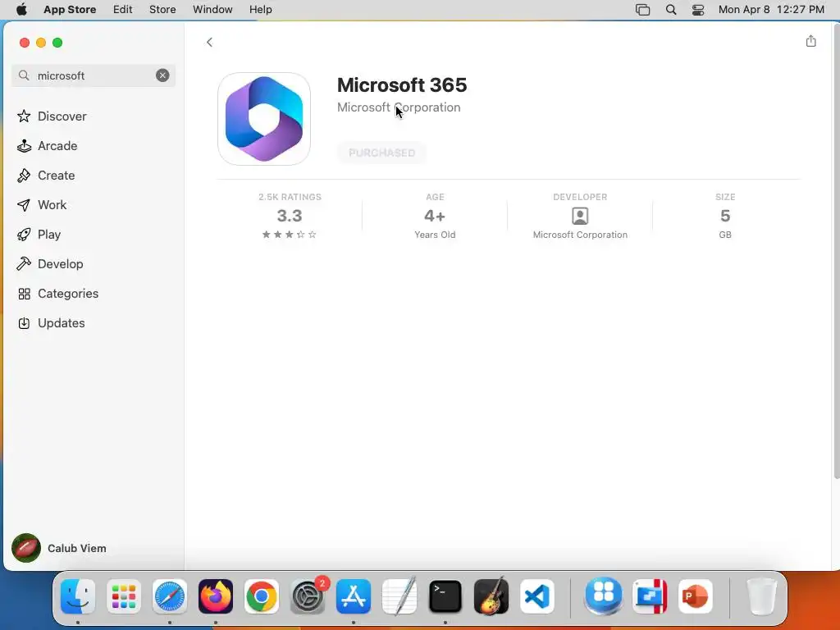
Task: Open Control Center in menu bar
Action: click(698, 10)
